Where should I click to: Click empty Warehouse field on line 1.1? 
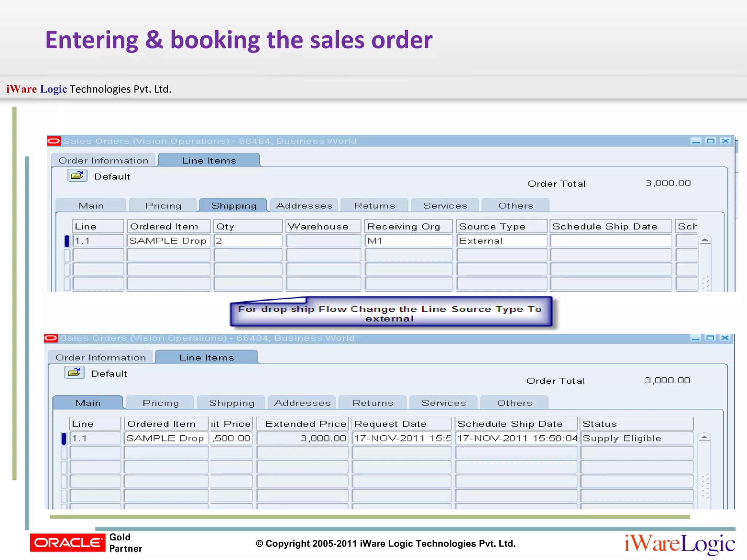tap(324, 241)
